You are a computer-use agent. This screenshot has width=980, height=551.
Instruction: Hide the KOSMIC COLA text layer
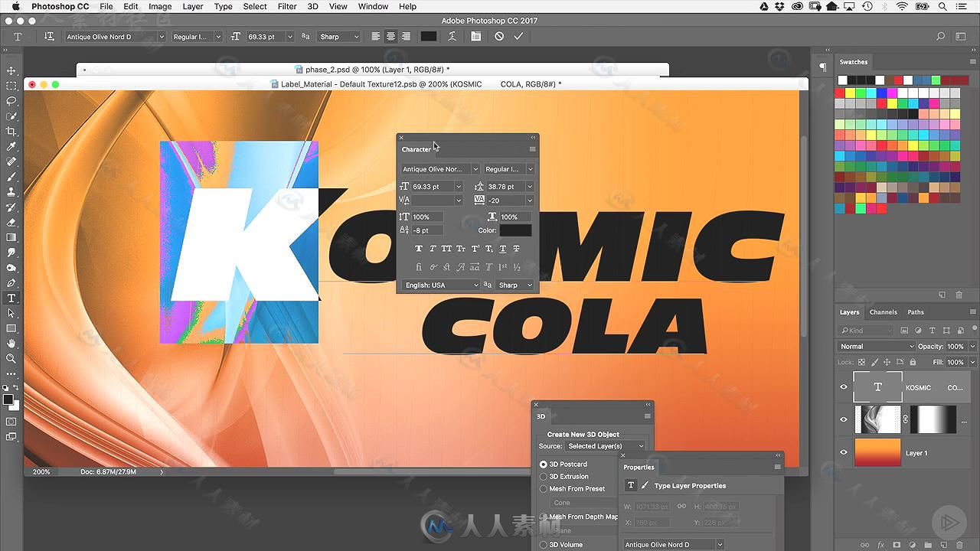pos(844,387)
